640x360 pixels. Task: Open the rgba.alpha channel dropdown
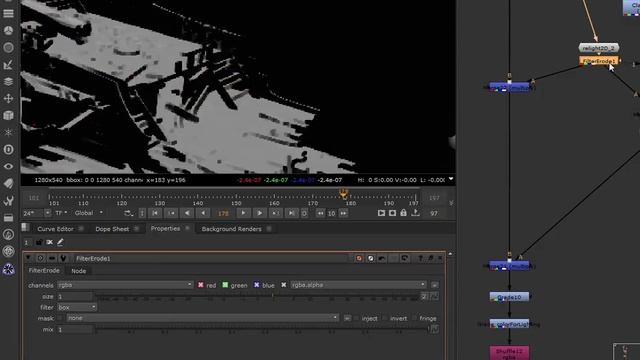pyautogui.click(x=358, y=285)
